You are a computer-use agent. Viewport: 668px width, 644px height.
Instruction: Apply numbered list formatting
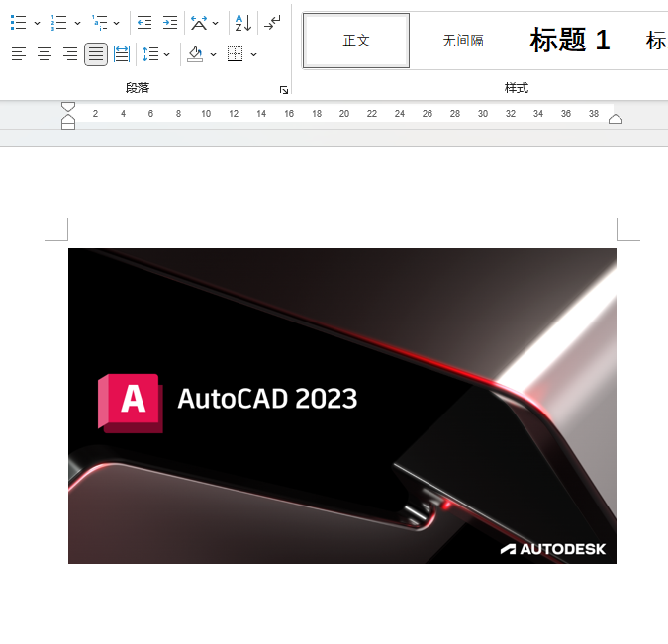click(58, 23)
